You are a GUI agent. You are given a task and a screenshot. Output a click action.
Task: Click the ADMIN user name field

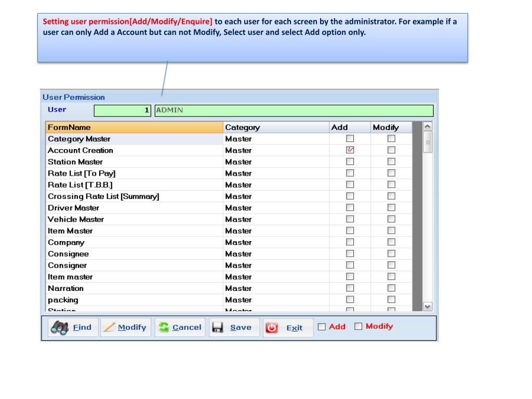click(294, 110)
